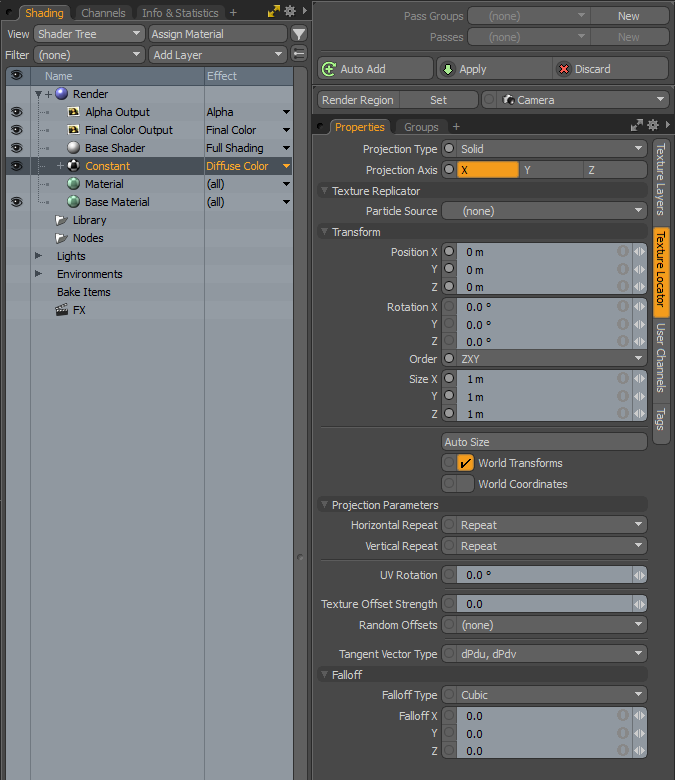This screenshot has width=675, height=780.
Task: Click the Constant layer's checkered ball icon
Action: 74,166
